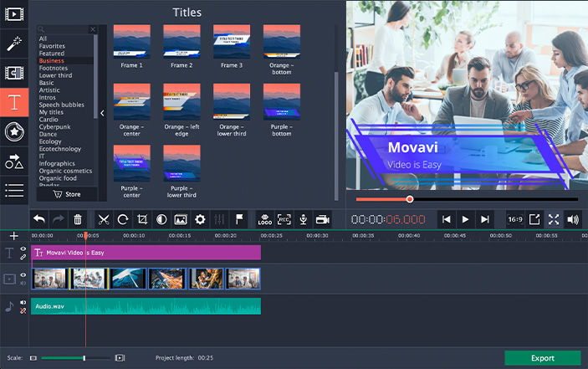
Task: Open Color adjustments tool
Action: [x=161, y=219]
